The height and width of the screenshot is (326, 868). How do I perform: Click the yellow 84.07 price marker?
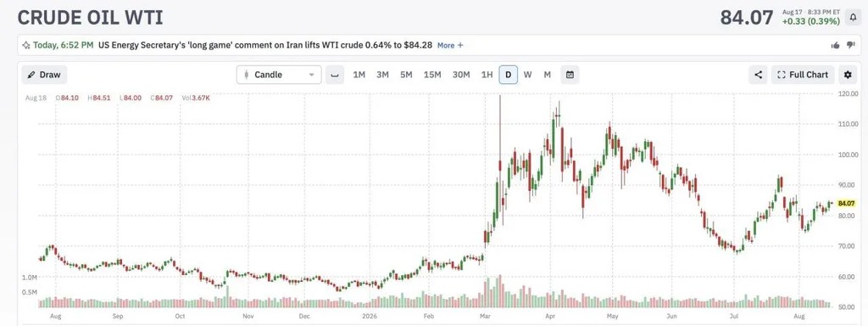(x=846, y=204)
